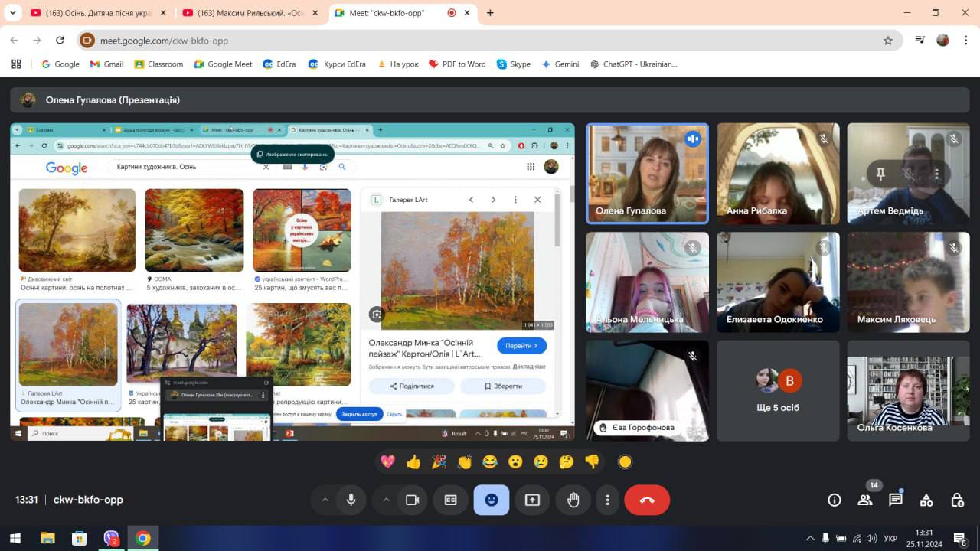Toggle closed captions button
The height and width of the screenshot is (551, 980).
click(x=451, y=500)
